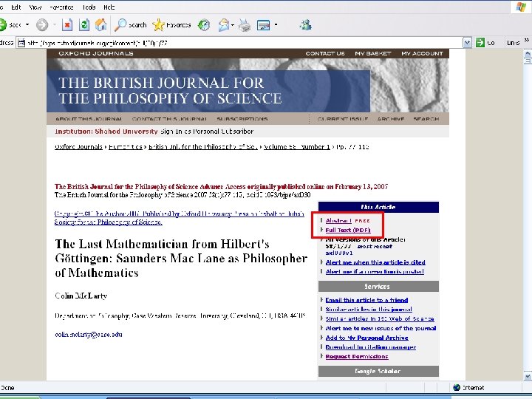The height and width of the screenshot is (399, 532).
Task: Follow the Oxford Journals breadcrumb link
Action: (x=78, y=147)
